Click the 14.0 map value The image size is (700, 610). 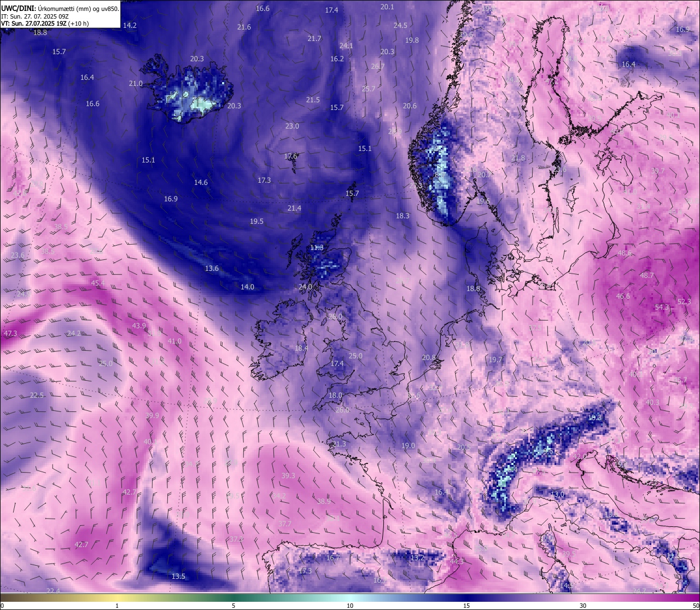tap(247, 287)
